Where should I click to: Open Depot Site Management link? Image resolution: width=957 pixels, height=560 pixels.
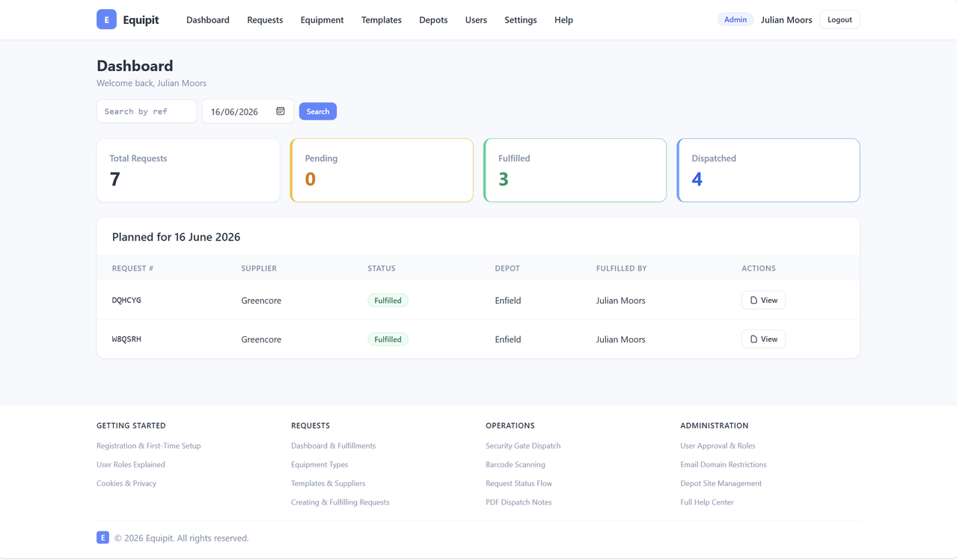[721, 483]
